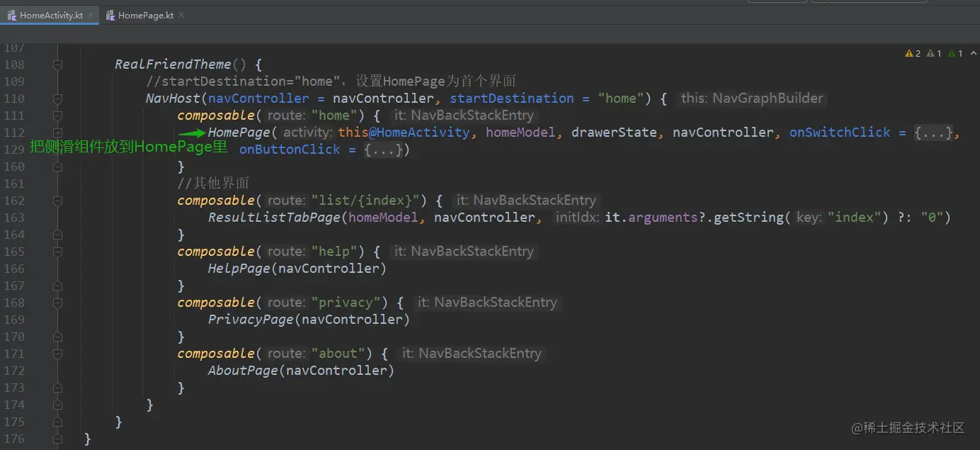
Task: Click the "this: NavGraphBuilder" inlay hint
Action: pos(751,99)
